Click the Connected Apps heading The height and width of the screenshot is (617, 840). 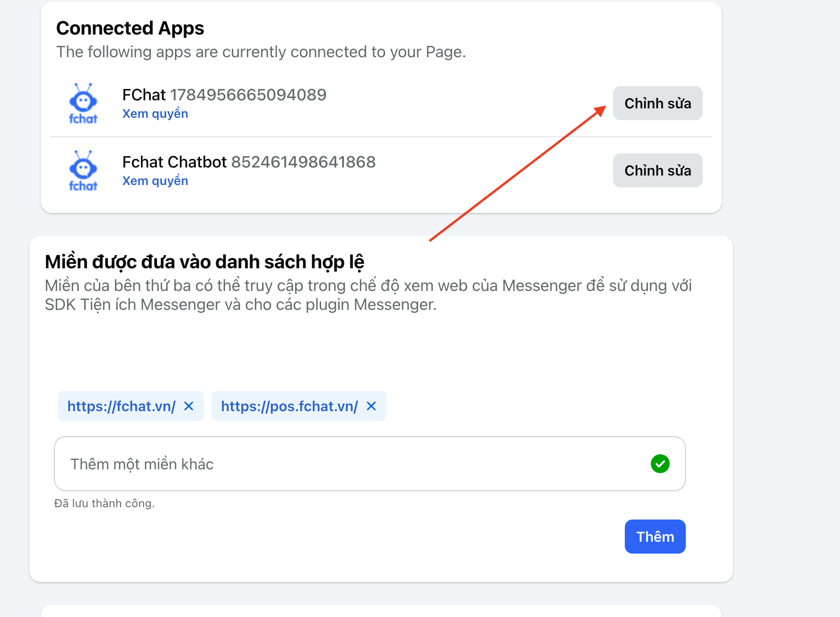(x=130, y=28)
